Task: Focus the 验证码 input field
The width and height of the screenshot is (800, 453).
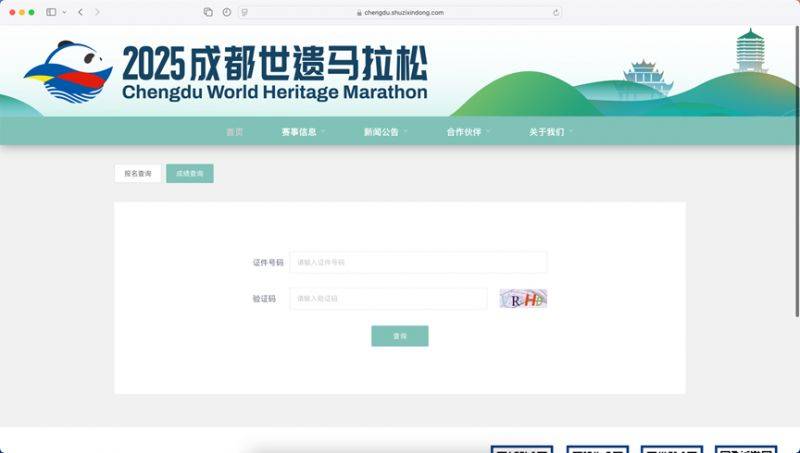Action: tap(388, 298)
